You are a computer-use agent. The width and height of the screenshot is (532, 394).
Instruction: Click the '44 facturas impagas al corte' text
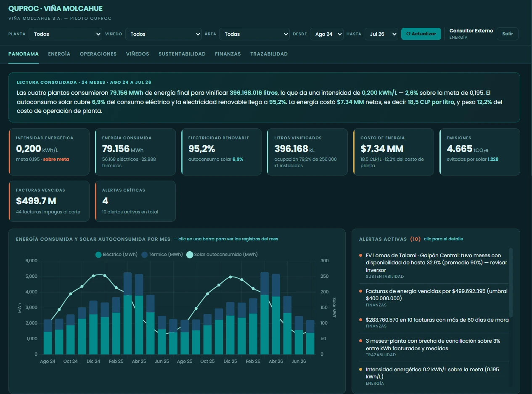pos(48,212)
